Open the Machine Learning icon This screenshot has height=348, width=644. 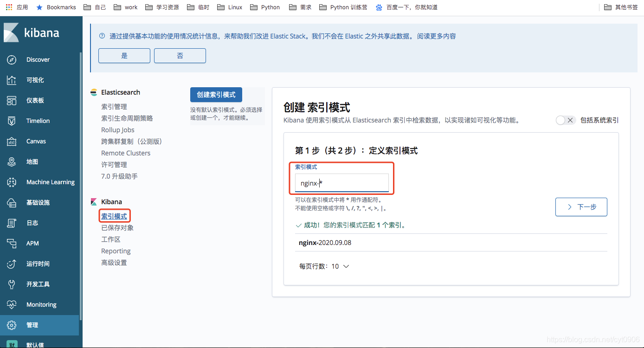(12, 182)
